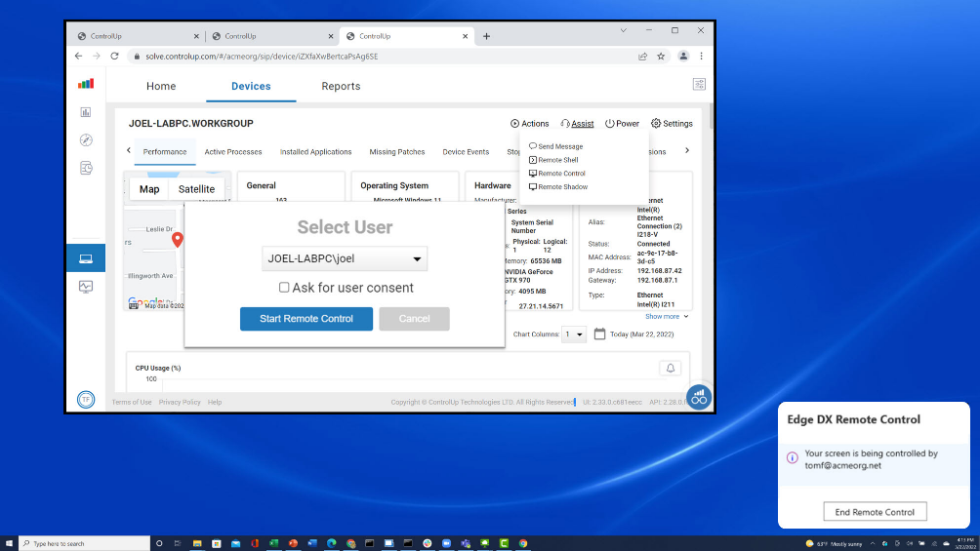Screen dimensions: 980x551
Task: Click the browser address bar URL
Action: 262,57
